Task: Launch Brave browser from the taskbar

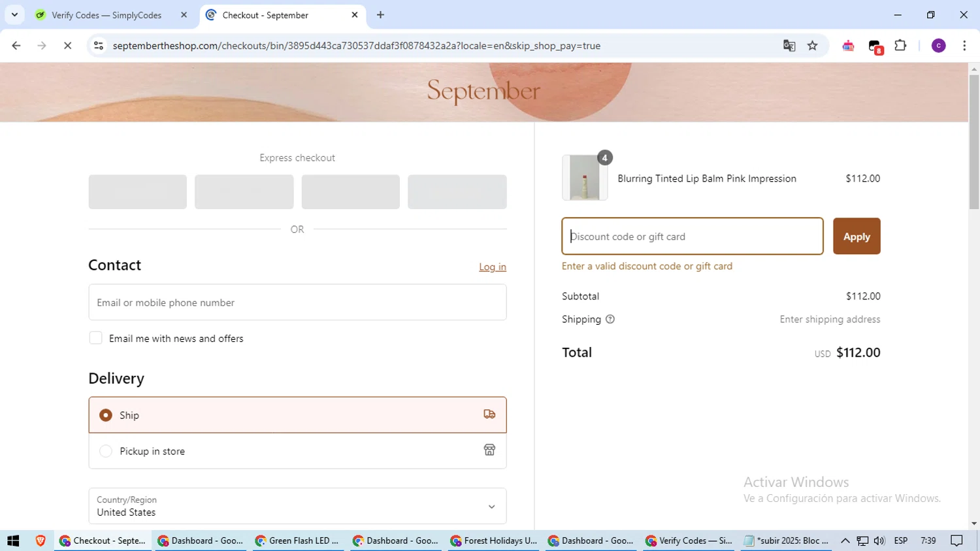Action: point(41,541)
